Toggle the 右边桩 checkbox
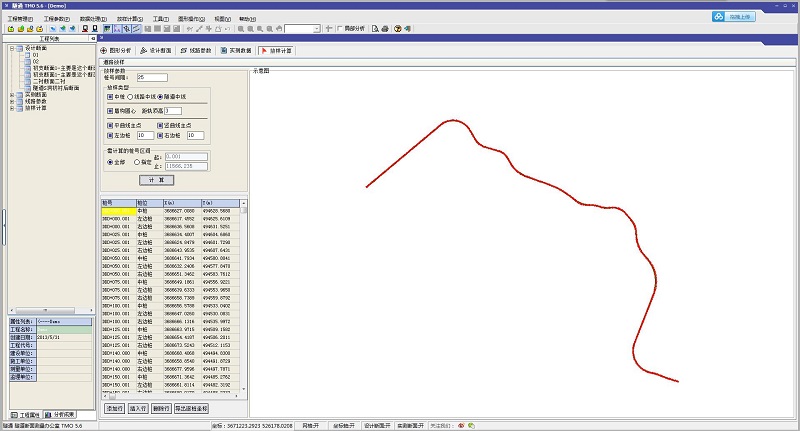 point(160,136)
